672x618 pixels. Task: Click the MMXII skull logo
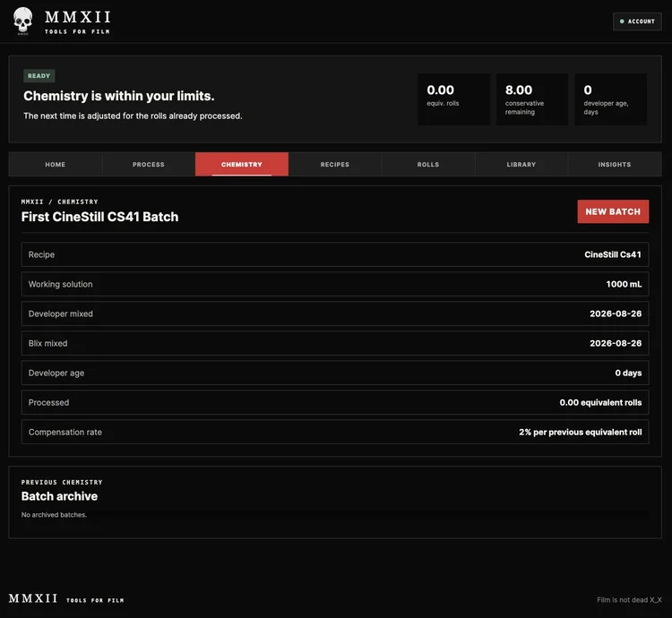point(22,21)
